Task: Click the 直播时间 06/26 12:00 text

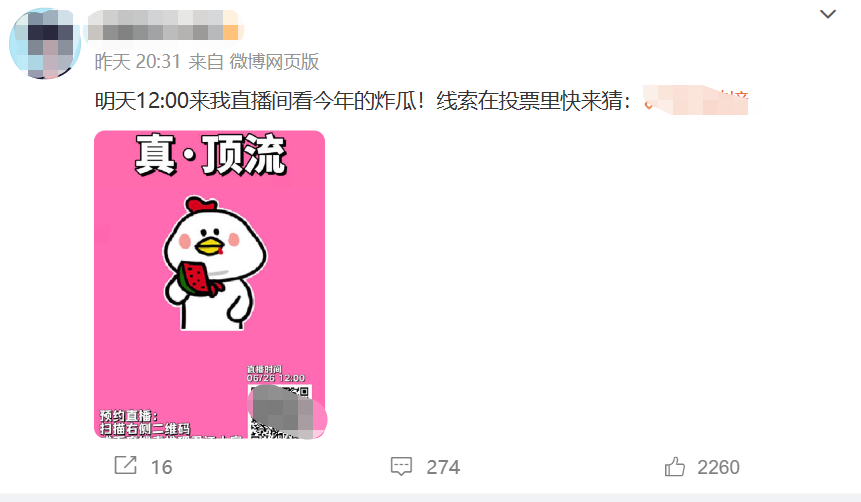Action: point(275,373)
